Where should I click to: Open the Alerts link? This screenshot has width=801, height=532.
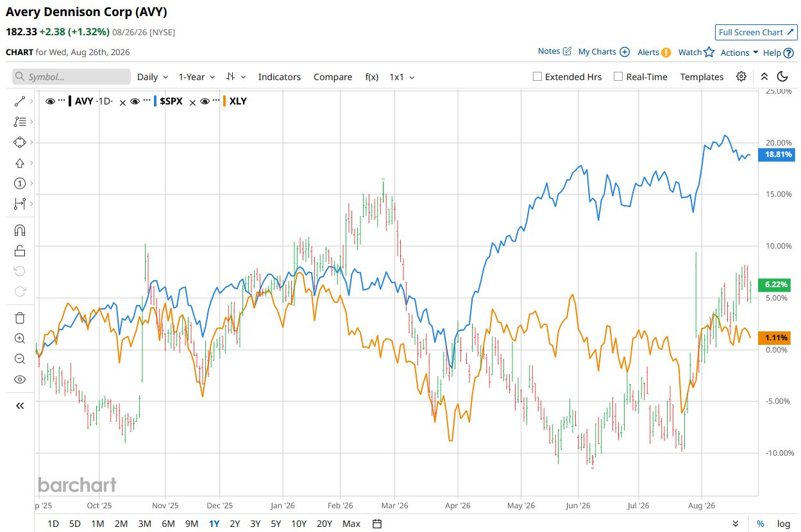point(654,53)
